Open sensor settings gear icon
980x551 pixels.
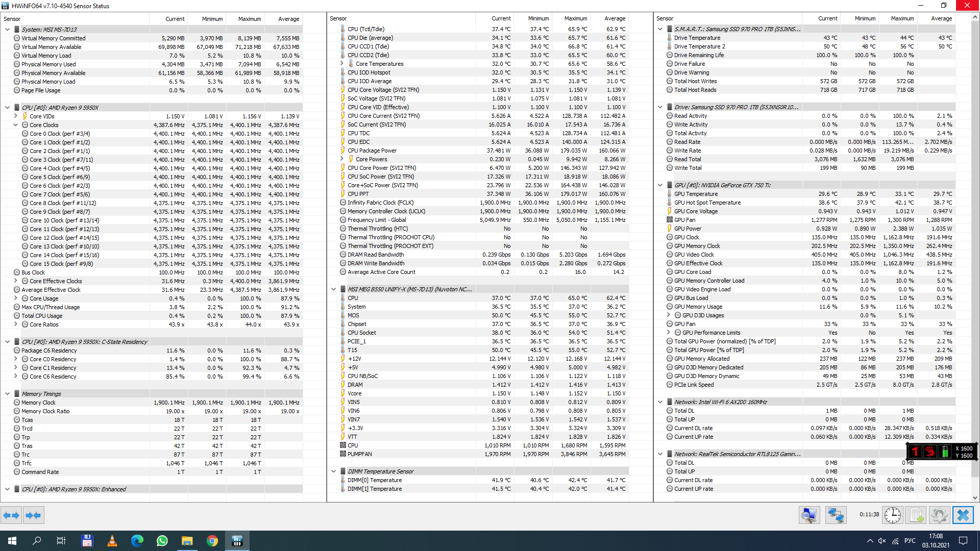pos(939,515)
